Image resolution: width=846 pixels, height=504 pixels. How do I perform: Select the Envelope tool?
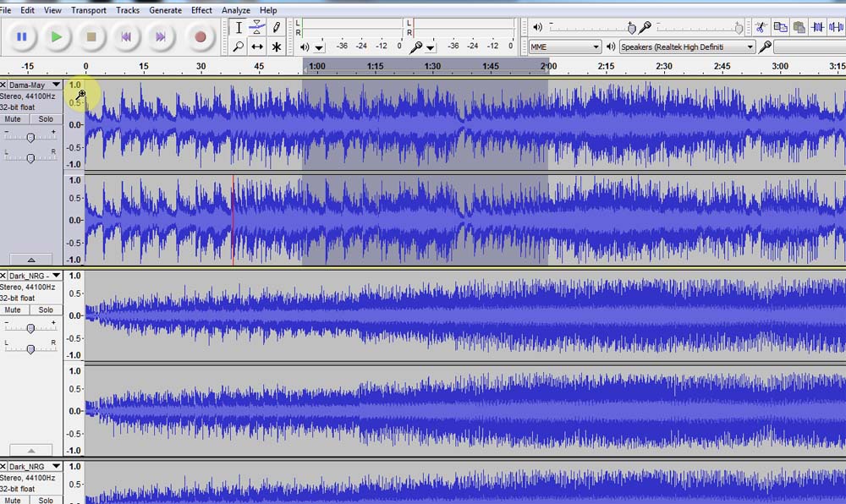point(257,28)
